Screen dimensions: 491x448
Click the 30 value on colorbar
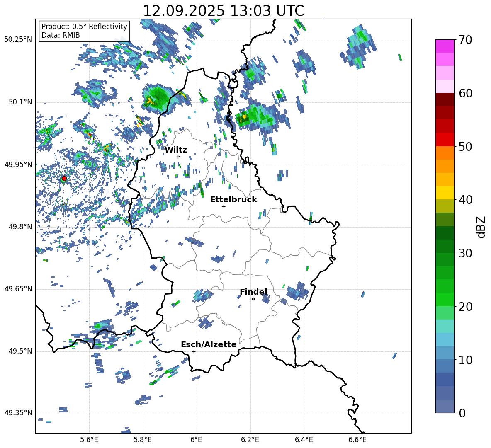coord(465,253)
